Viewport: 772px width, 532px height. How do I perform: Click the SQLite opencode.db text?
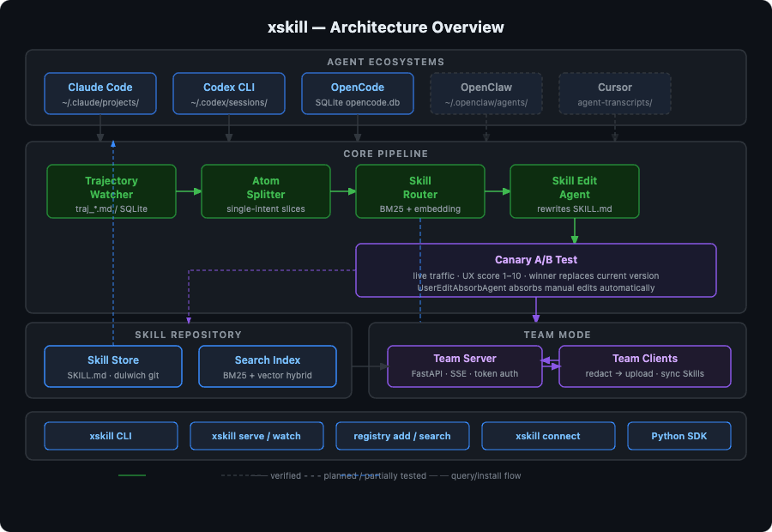(x=358, y=102)
